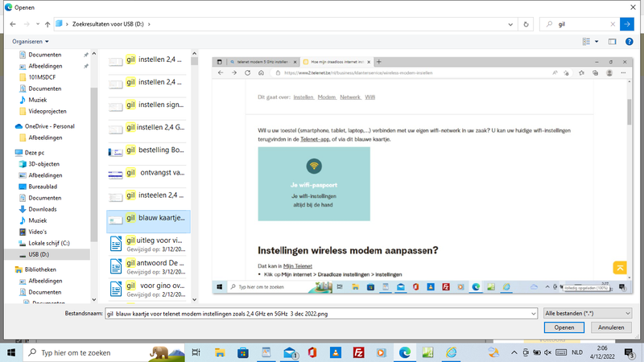Image resolution: width=644 pixels, height=362 pixels.
Task: Click the taskbar clock showing 2:06
Action: (x=602, y=352)
